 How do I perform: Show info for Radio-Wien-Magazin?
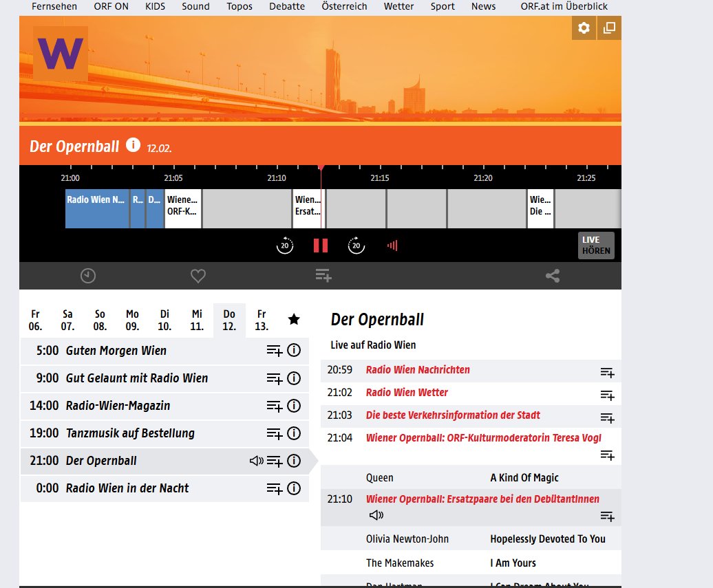[x=294, y=405]
